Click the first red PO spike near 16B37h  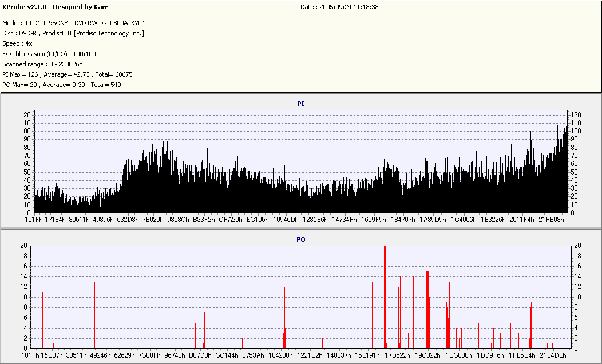42,321
